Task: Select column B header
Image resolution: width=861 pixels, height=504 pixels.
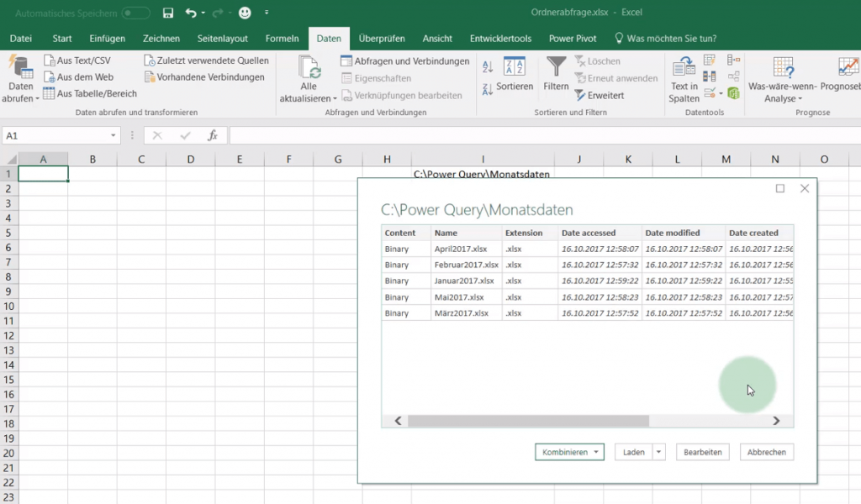Action: click(x=92, y=159)
